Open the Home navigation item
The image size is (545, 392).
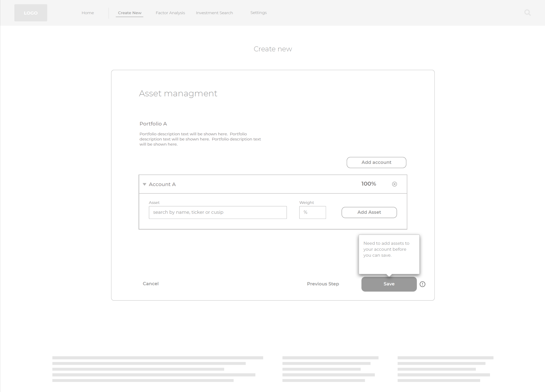[88, 13]
